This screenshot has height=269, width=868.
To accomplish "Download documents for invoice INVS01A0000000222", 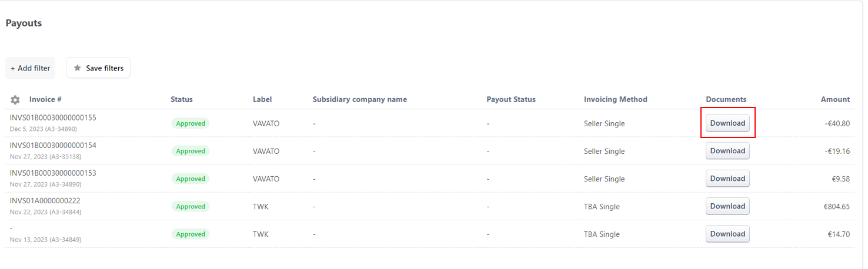I will click(727, 206).
